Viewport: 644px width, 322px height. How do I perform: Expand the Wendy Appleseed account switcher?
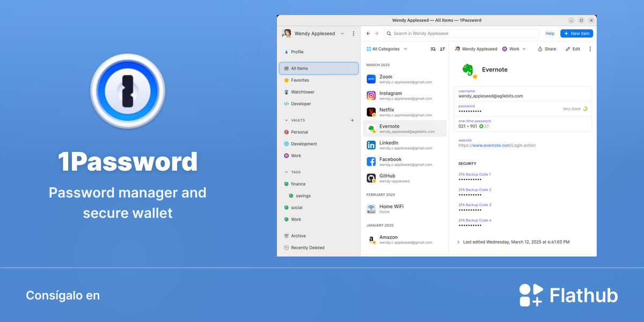pyautogui.click(x=314, y=33)
